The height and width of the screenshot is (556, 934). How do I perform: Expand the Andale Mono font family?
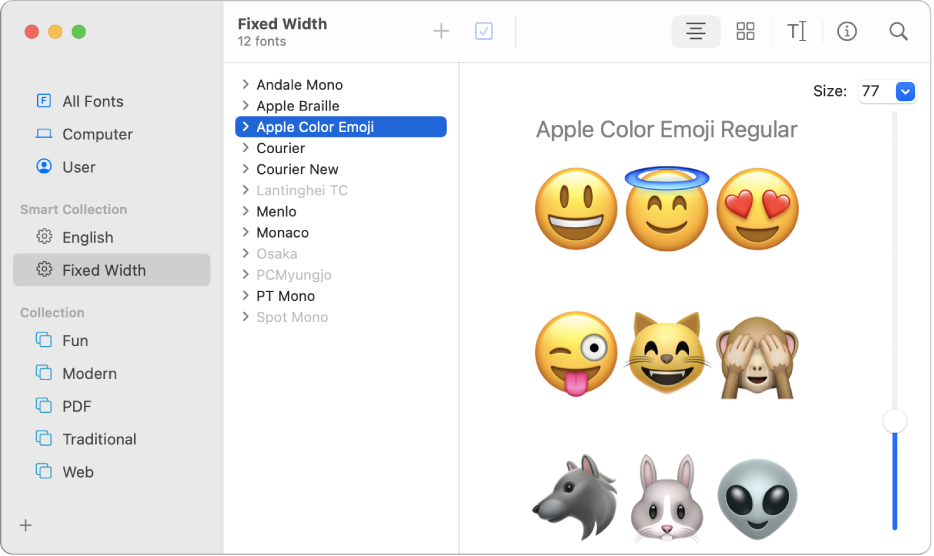tap(245, 84)
